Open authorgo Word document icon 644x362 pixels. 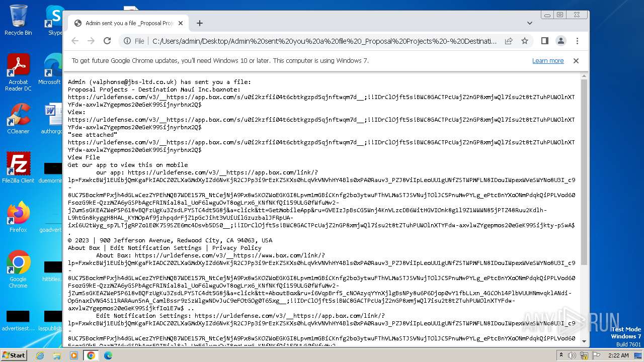[x=52, y=119]
